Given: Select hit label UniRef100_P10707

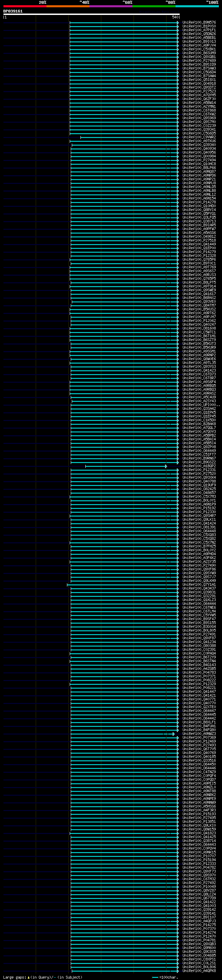Looking at the screenshot, I should pos(199,856).
